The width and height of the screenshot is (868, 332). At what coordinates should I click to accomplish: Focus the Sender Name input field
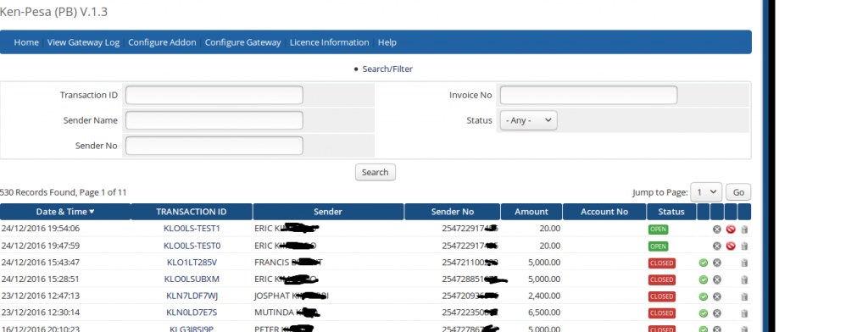(x=214, y=120)
